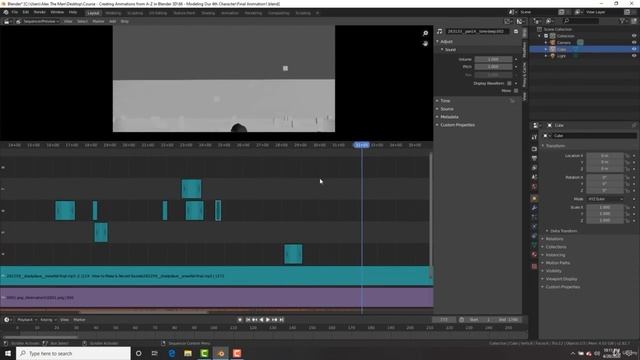This screenshot has height=360, width=640.
Task: Click the zoom magnifier icon in preview
Action: click(425, 33)
